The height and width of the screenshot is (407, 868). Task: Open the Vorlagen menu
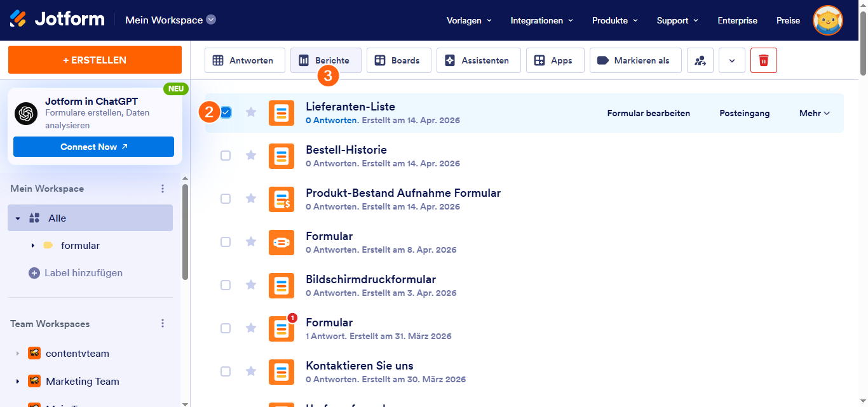pyautogui.click(x=468, y=20)
